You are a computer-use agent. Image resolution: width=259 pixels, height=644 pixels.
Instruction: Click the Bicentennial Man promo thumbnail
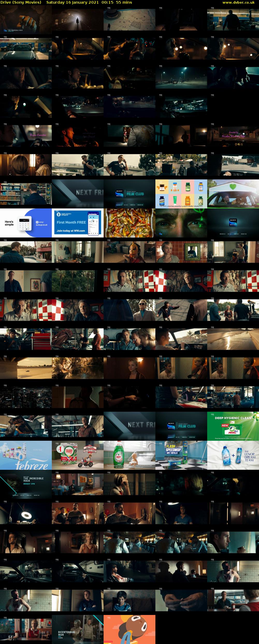pyautogui.click(x=78, y=629)
